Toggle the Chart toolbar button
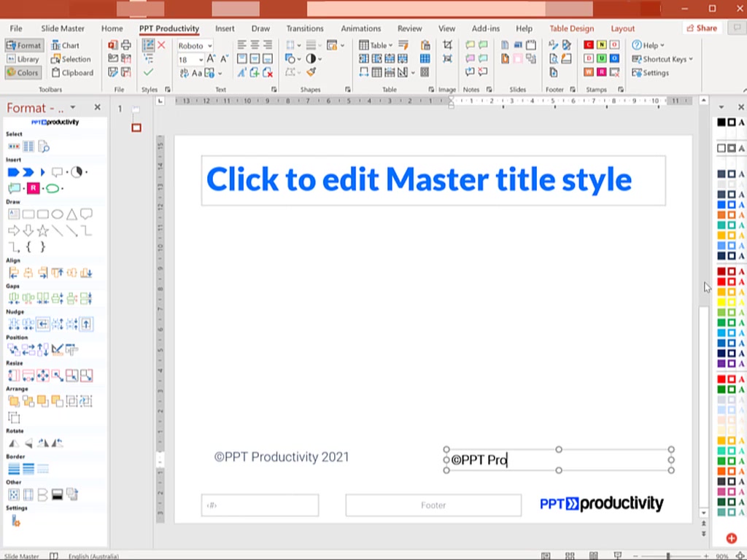The image size is (747, 560). click(65, 46)
